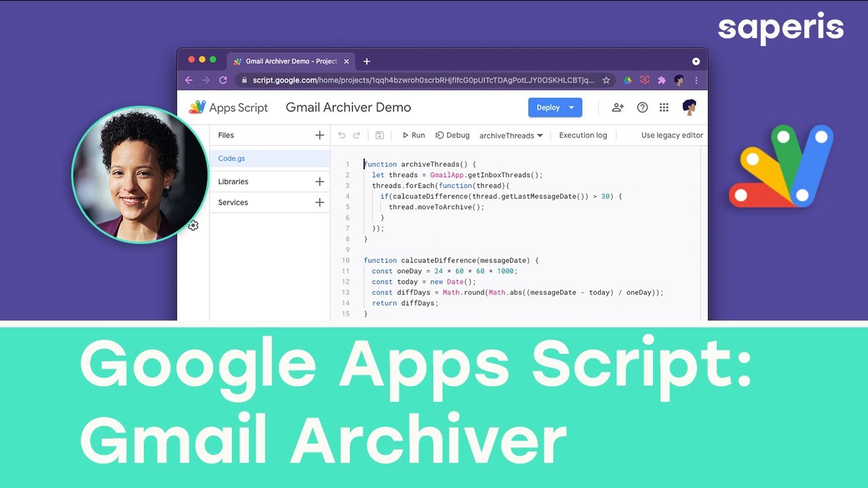Click the Services section label
This screenshot has height=488, width=868.
[x=233, y=202]
